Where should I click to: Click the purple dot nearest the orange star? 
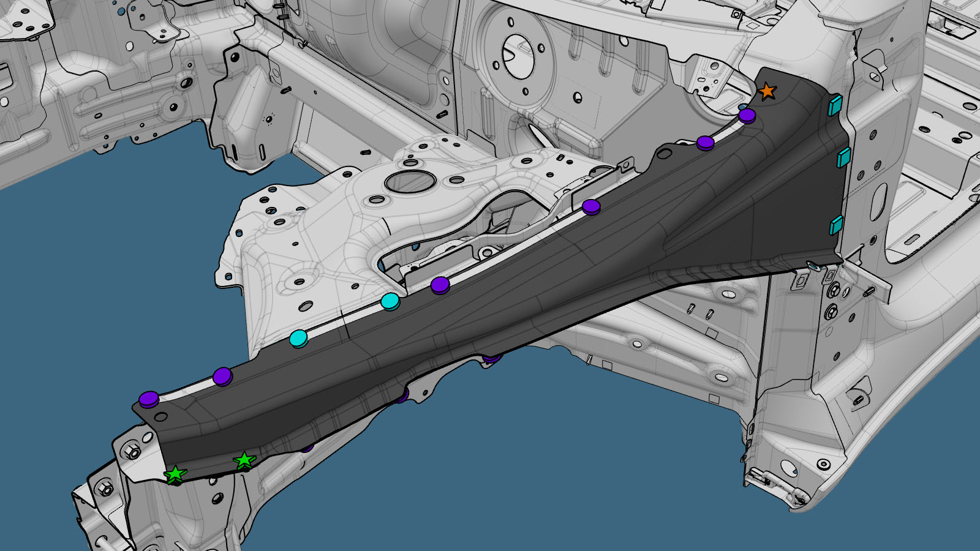pyautogui.click(x=747, y=115)
